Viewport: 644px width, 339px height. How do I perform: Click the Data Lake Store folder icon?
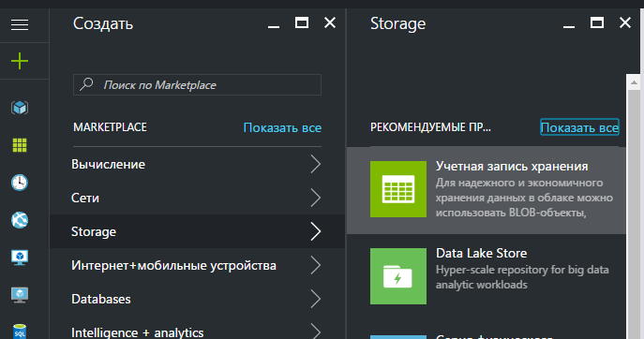coord(398,276)
